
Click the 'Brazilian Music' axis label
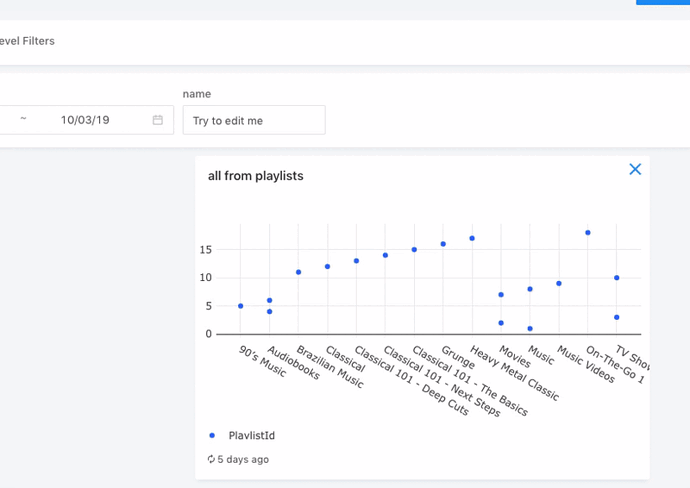(x=330, y=367)
